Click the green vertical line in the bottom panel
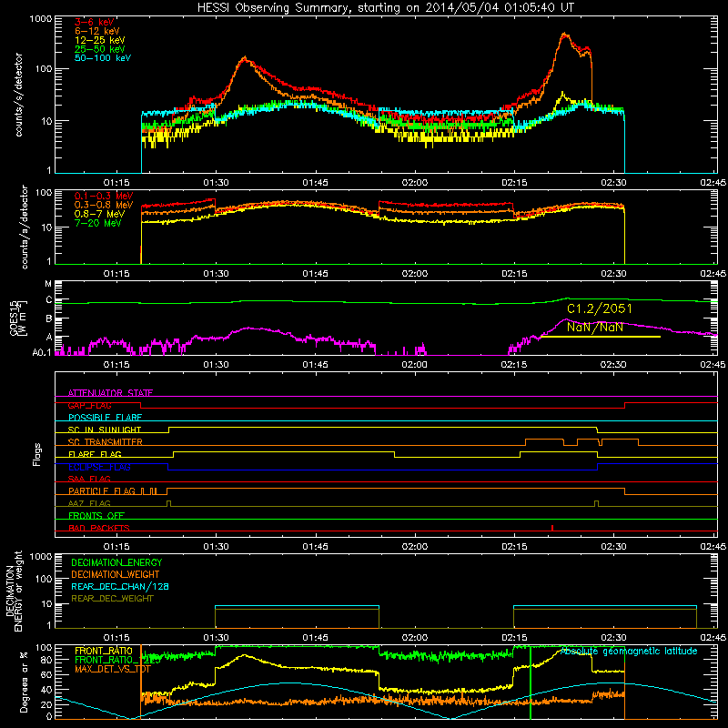The height and width of the screenshot is (728, 728). coord(531,682)
